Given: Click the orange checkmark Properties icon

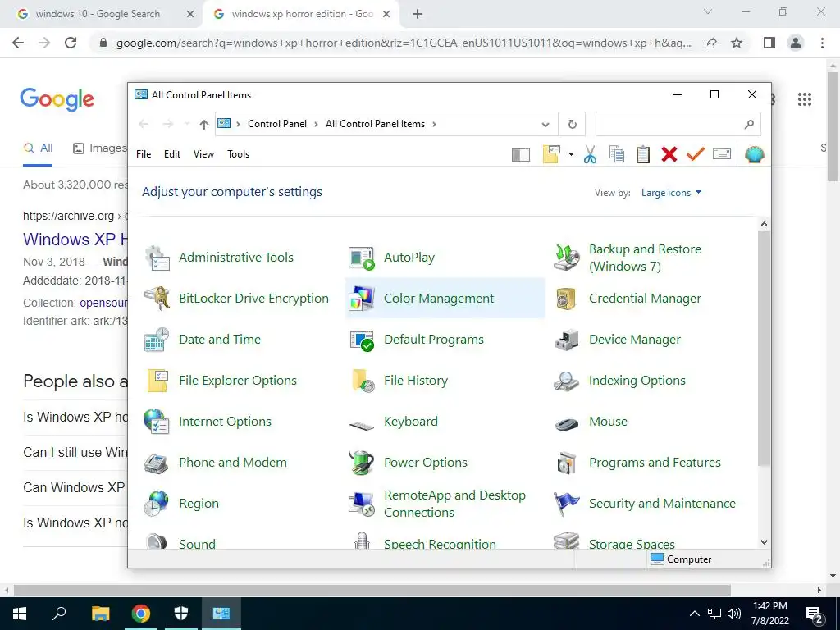Looking at the screenshot, I should 696,154.
